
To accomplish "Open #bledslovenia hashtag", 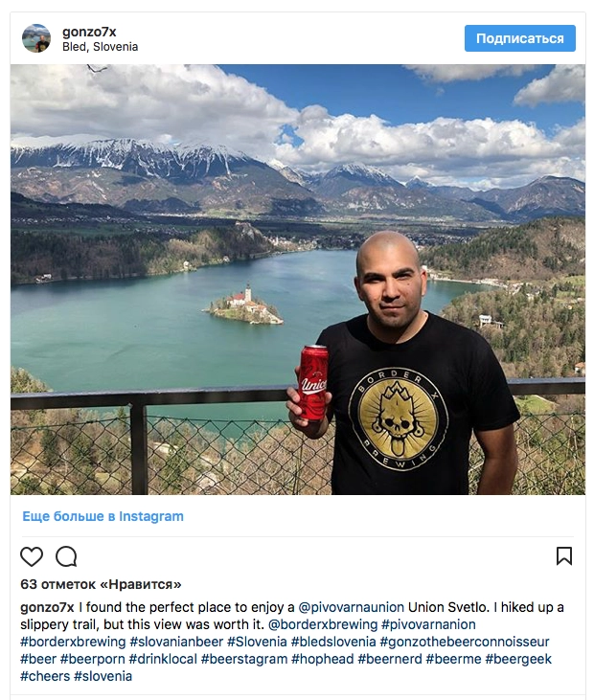I will pyautogui.click(x=333, y=642).
